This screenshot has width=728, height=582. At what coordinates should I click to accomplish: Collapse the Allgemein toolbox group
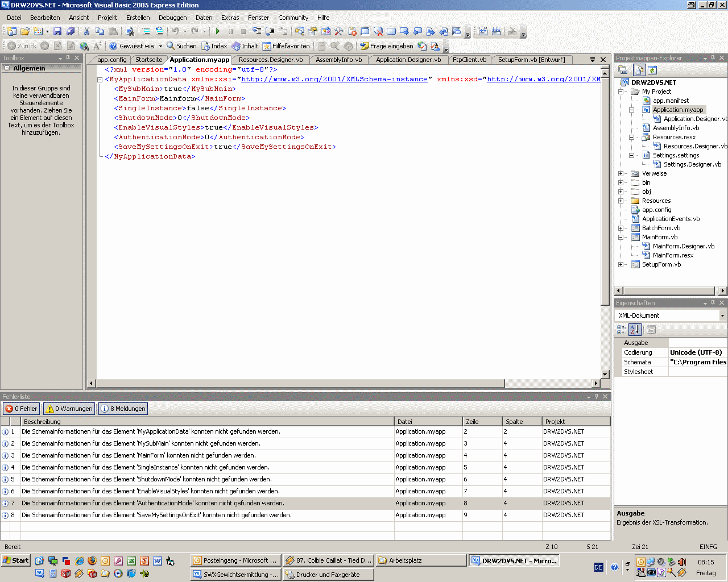click(7, 68)
